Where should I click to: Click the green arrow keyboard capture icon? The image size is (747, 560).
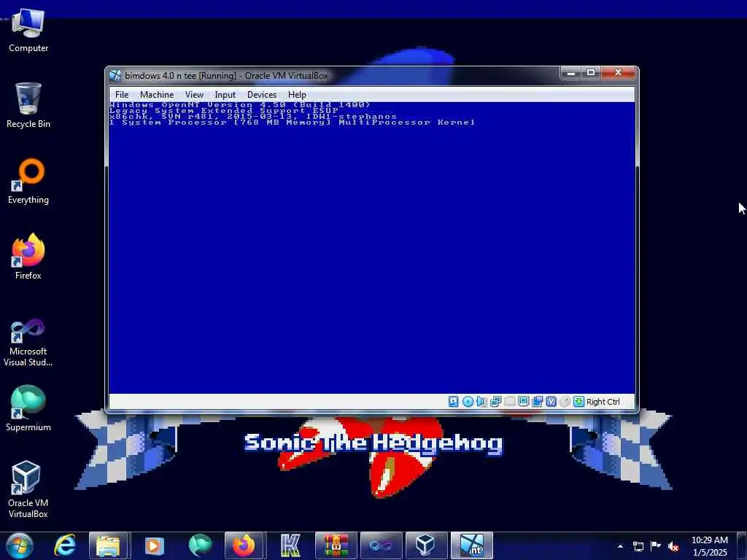point(578,402)
